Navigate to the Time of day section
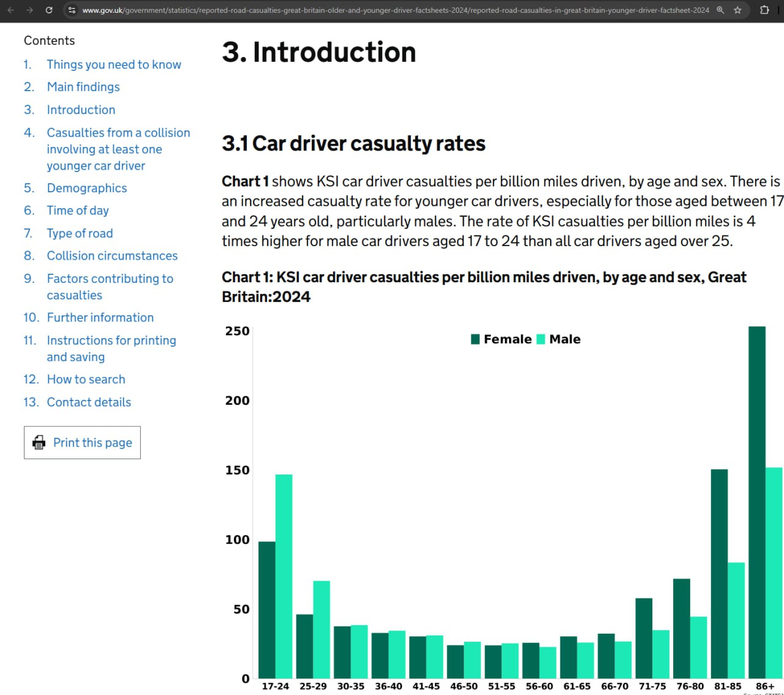Screen dimensions: 784x695 (x=78, y=211)
